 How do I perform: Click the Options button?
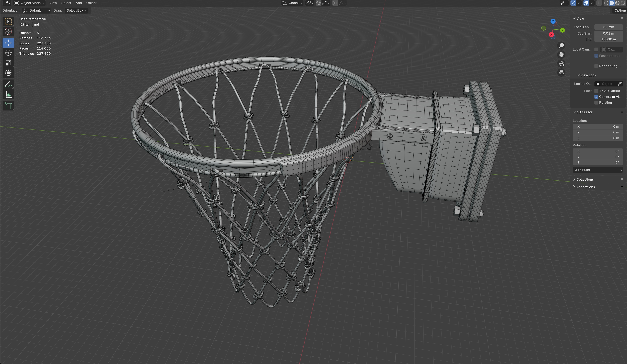pos(620,10)
